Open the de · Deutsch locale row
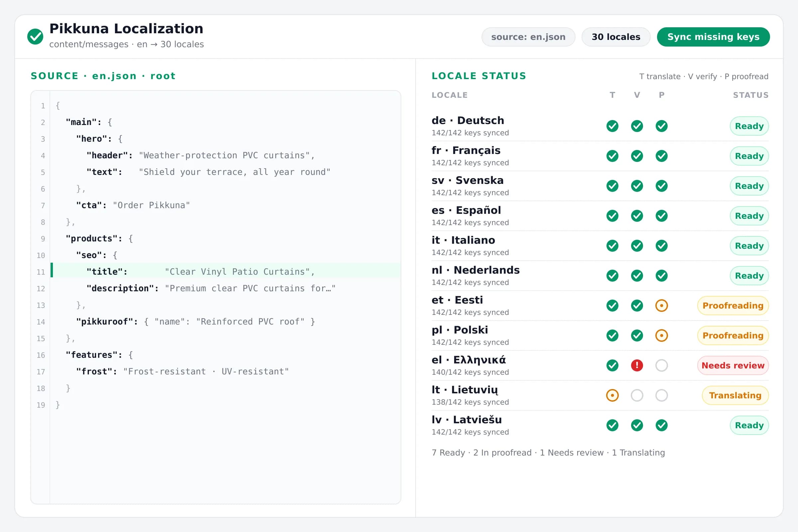 click(600, 126)
